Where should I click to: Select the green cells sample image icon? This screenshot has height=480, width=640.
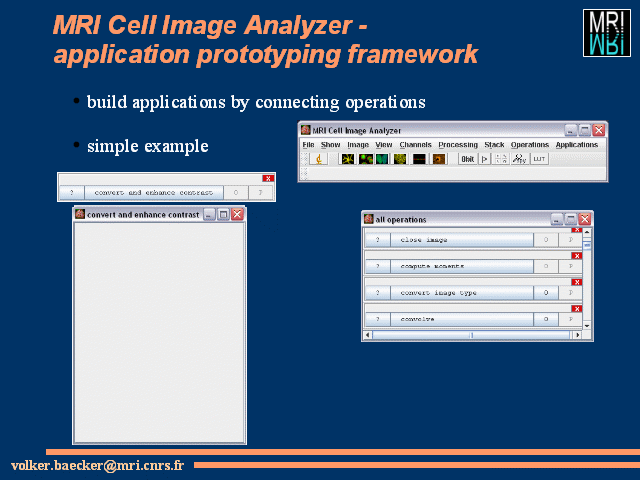365,159
